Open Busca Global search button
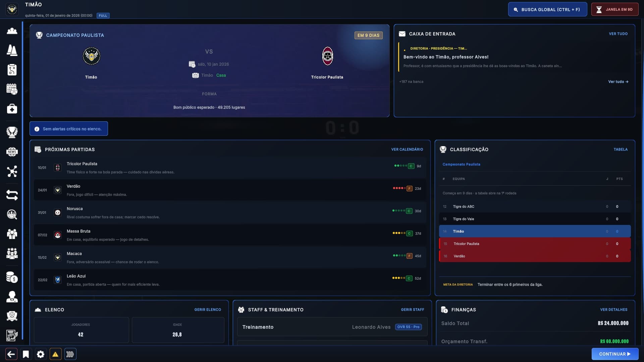 547,9
